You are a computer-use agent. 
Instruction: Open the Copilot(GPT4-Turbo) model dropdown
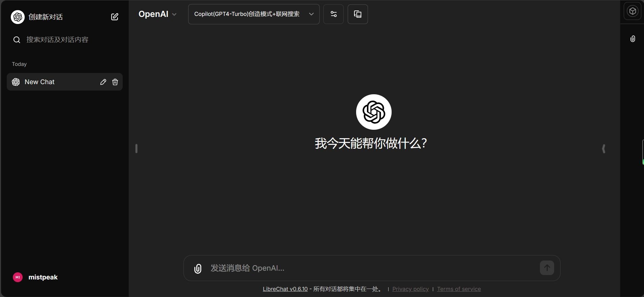pos(253,14)
